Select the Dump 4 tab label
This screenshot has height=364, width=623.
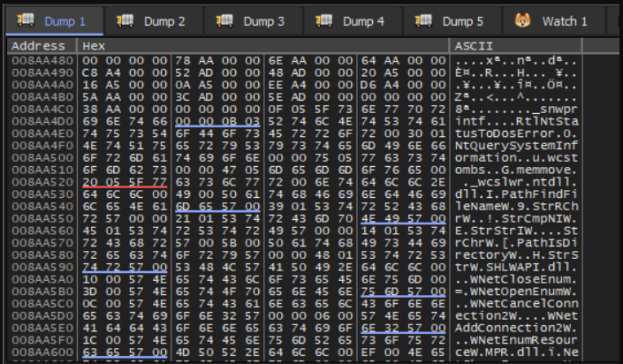(x=363, y=21)
